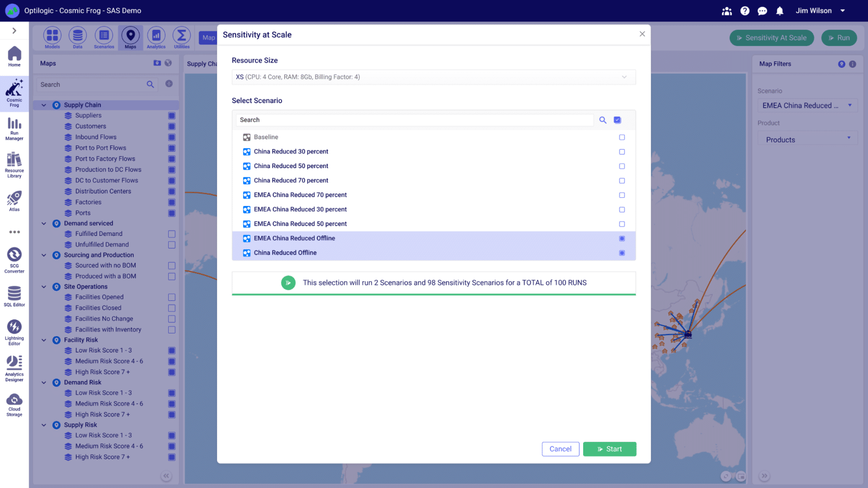Click the scenario icon next to Baseline
868x488 pixels.
tap(247, 137)
